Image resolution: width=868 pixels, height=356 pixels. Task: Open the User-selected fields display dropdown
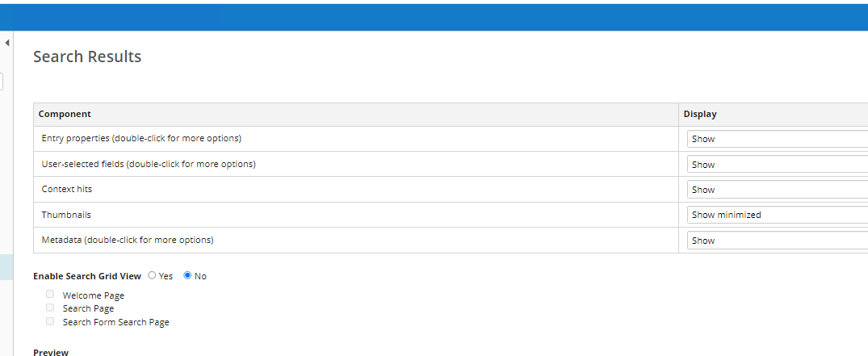pos(777,165)
